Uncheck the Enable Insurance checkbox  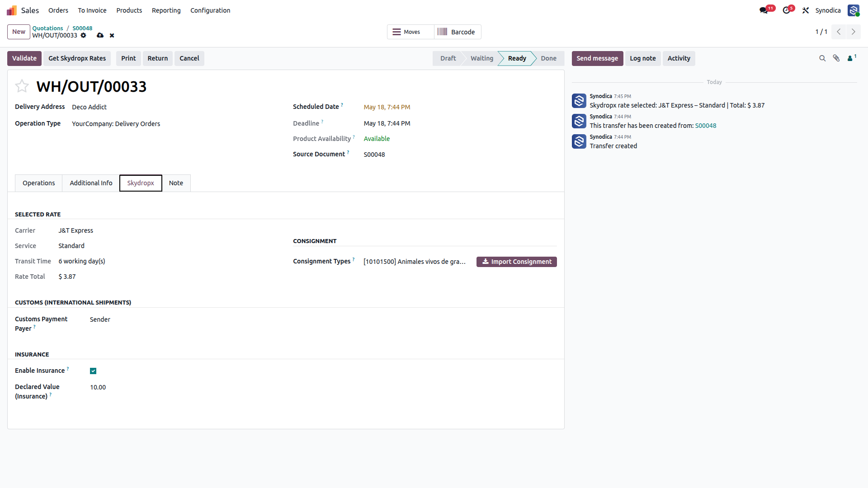93,371
